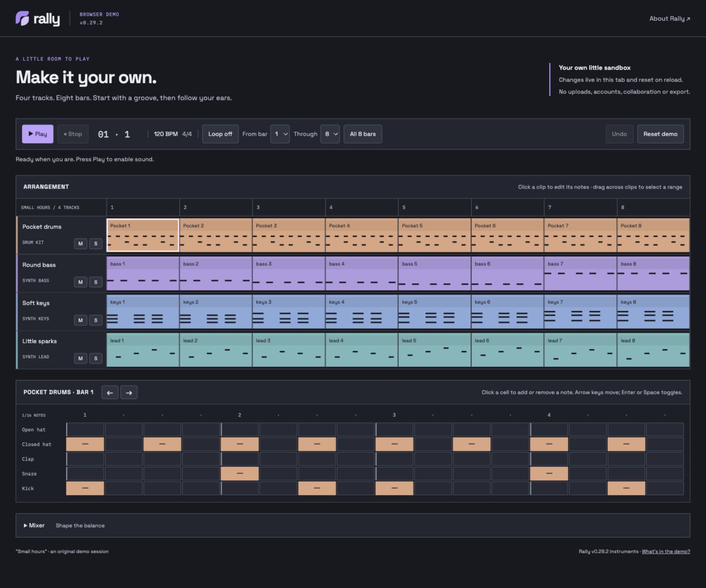Reset the demo session

(660, 134)
